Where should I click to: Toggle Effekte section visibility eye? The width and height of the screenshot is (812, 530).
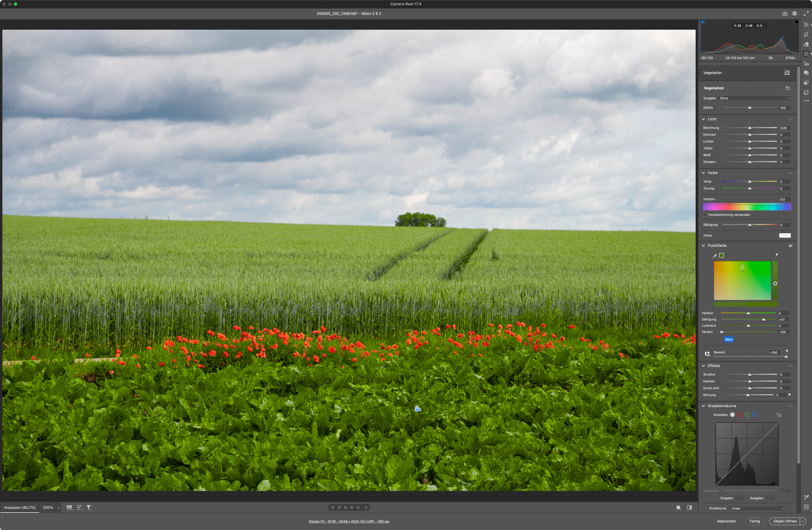click(x=790, y=366)
